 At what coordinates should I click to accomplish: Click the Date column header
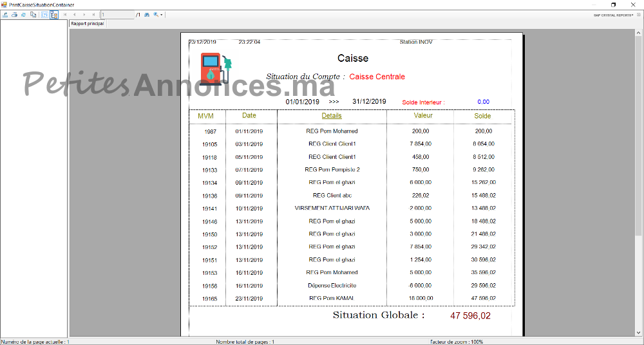click(x=249, y=116)
